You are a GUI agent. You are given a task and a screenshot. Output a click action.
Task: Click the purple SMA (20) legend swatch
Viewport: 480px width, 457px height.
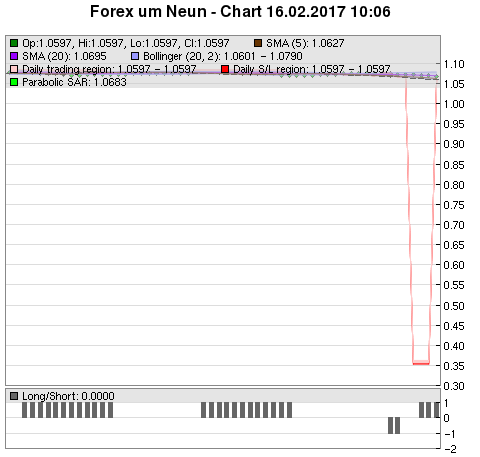click(x=14, y=56)
